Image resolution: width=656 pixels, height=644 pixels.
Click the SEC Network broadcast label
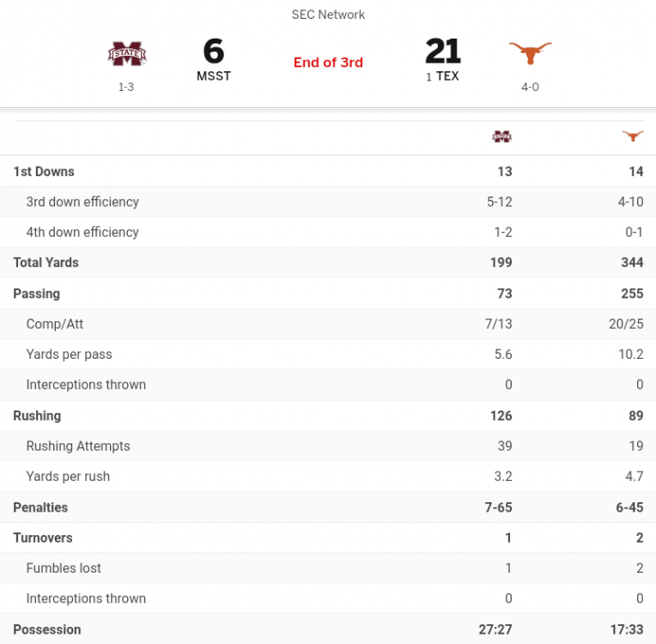click(x=328, y=15)
